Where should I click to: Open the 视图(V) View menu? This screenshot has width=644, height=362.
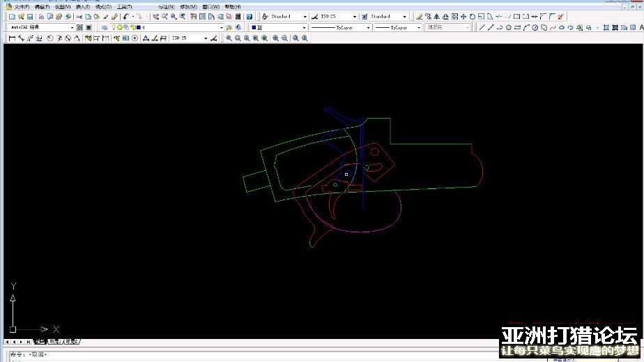(x=63, y=7)
